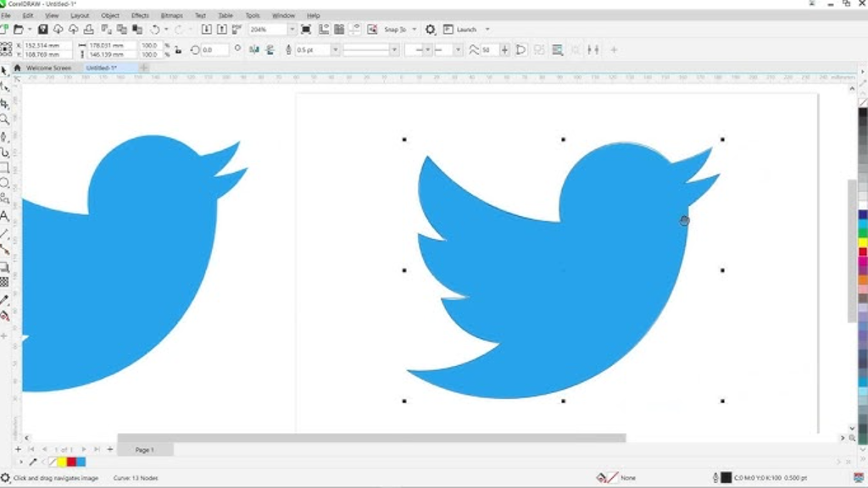This screenshot has height=488, width=868.
Task: Click the status bar settings gear
Action: click(x=5, y=478)
